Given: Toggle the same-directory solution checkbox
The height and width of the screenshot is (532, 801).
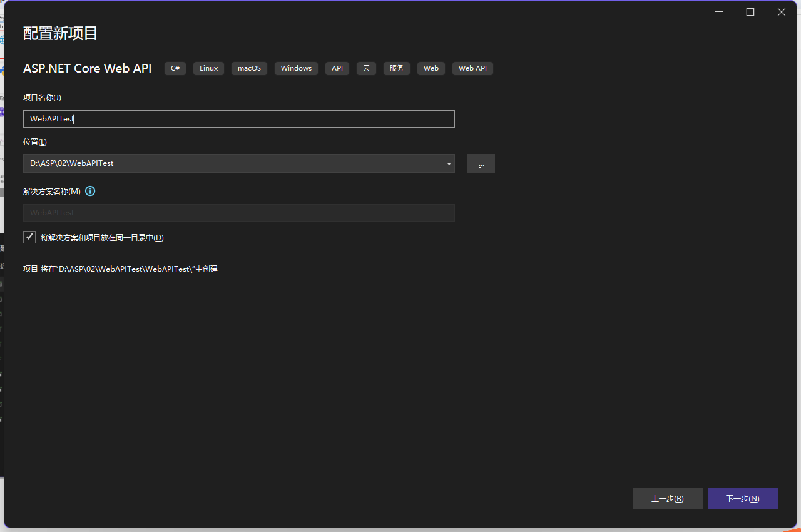Looking at the screenshot, I should (29, 237).
